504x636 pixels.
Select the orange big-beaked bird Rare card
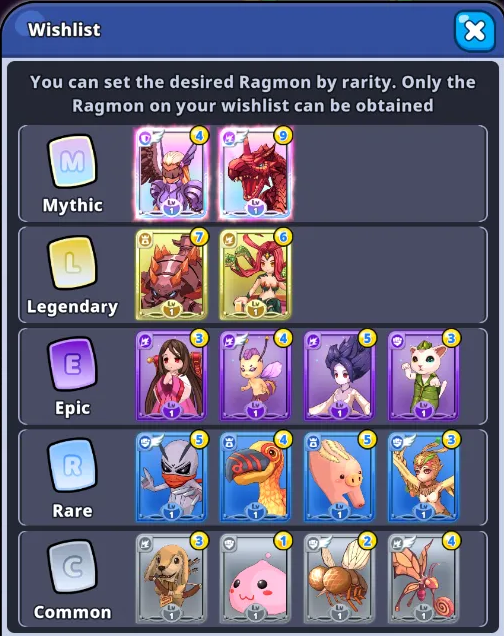[x=255, y=477]
